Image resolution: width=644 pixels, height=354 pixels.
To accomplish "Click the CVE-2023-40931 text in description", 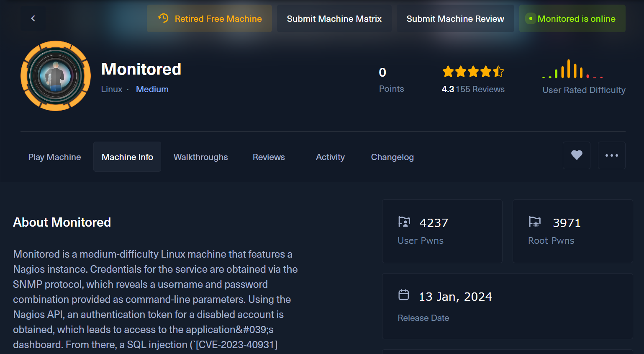I will [237, 345].
